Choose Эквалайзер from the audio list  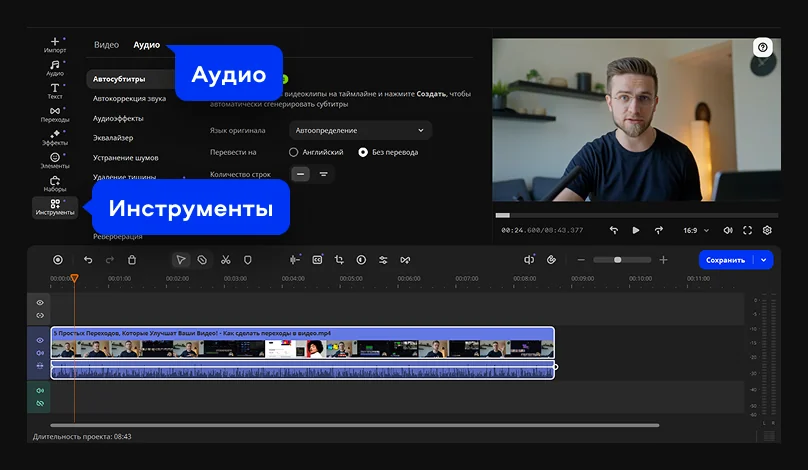(113, 138)
